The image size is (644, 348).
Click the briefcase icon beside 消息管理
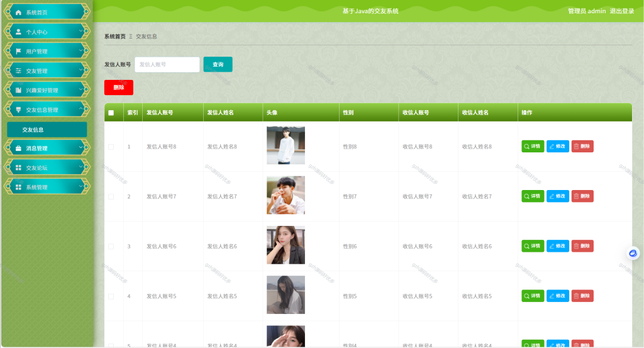pyautogui.click(x=18, y=149)
